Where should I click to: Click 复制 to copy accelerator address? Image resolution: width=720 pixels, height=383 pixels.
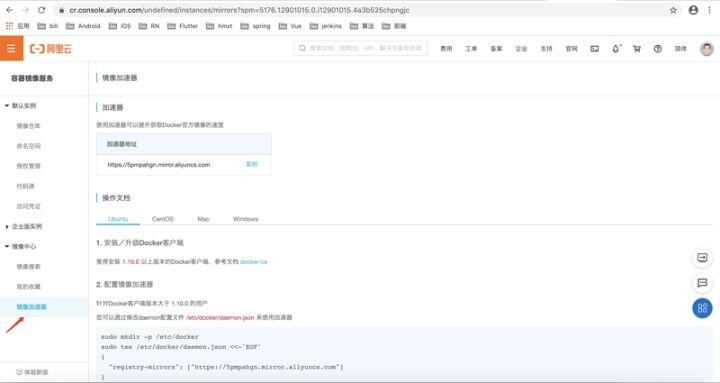(252, 164)
